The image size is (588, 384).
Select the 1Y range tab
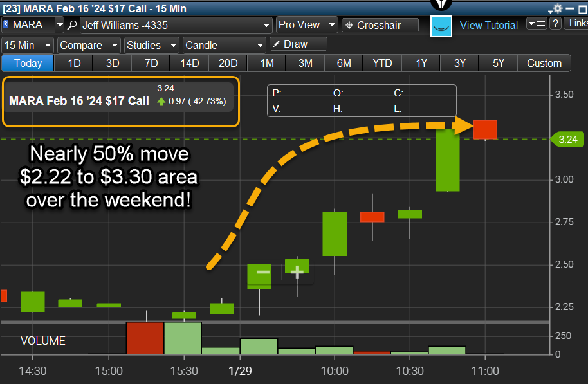tap(421, 63)
